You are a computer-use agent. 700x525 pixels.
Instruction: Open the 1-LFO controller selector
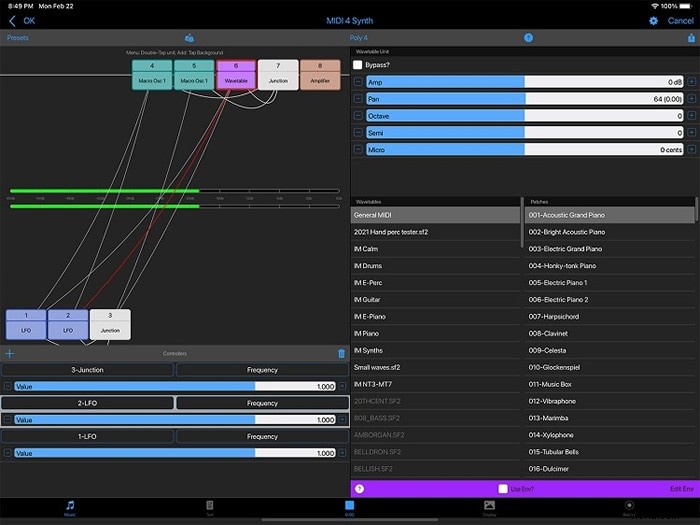[88, 436]
